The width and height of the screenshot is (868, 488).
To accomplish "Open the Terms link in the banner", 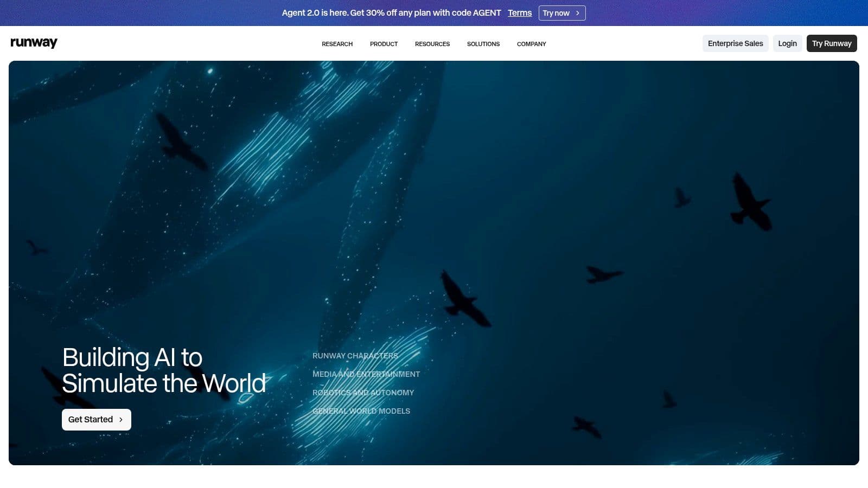I will click(x=520, y=13).
